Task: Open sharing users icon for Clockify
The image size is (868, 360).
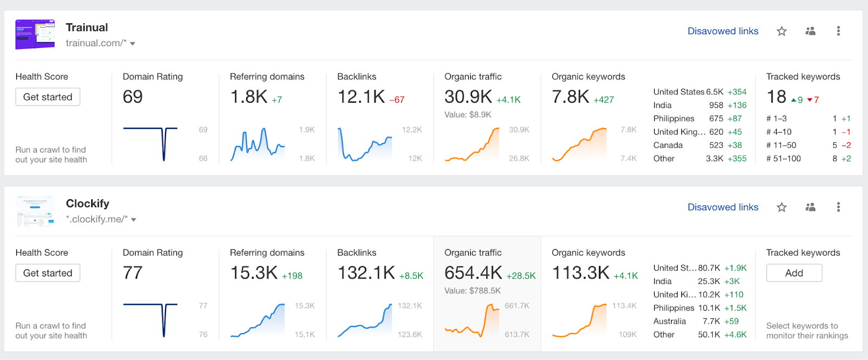Action: click(x=810, y=207)
